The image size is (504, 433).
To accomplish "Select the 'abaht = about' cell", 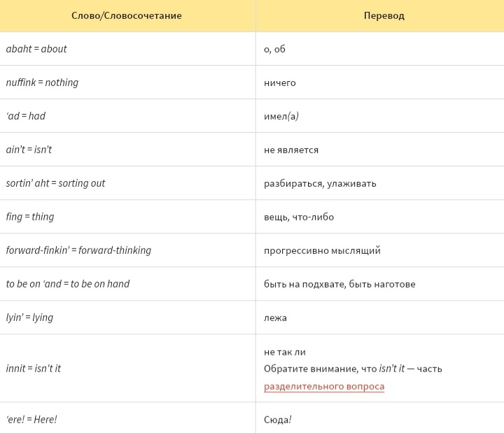I will pos(36,49).
